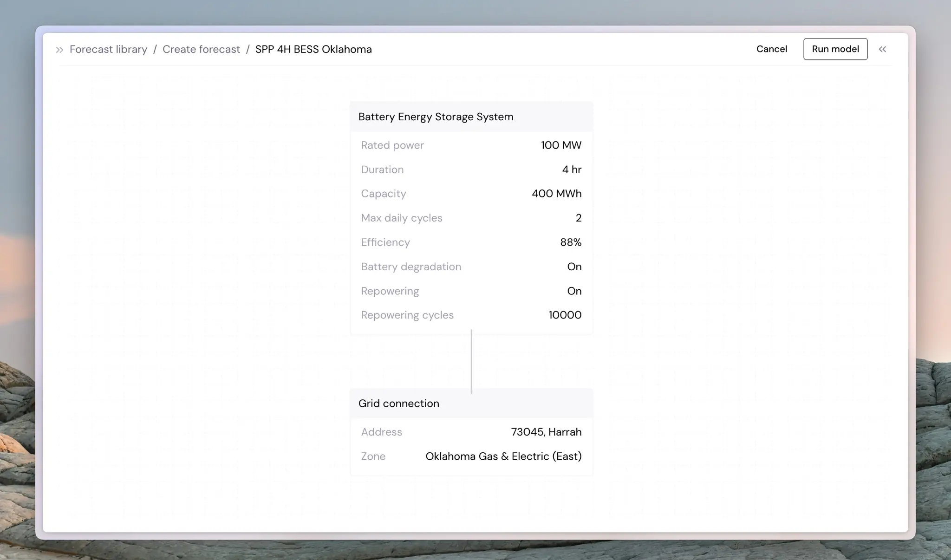
Task: Open Forecast library breadcrumb
Action: point(108,49)
